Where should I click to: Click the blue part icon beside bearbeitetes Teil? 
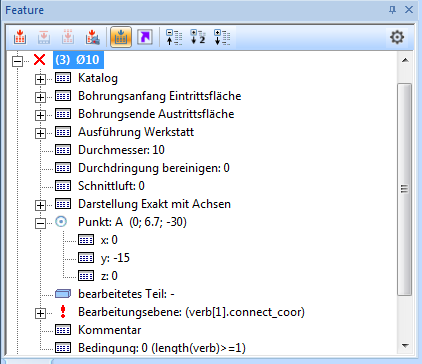63,294
